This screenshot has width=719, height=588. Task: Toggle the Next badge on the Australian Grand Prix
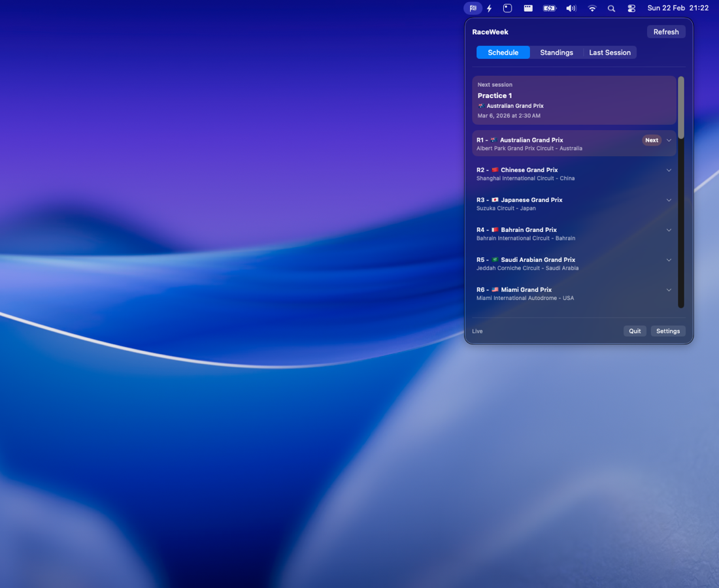pyautogui.click(x=652, y=140)
